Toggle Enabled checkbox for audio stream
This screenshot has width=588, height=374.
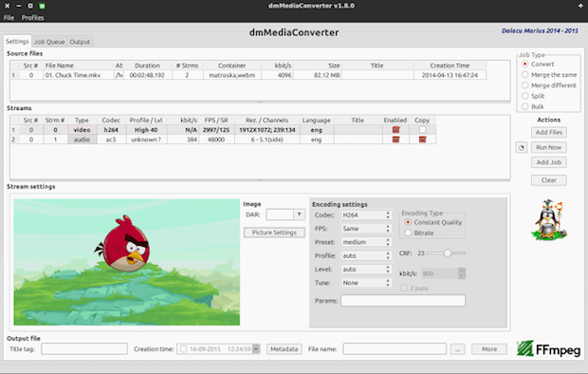(395, 140)
